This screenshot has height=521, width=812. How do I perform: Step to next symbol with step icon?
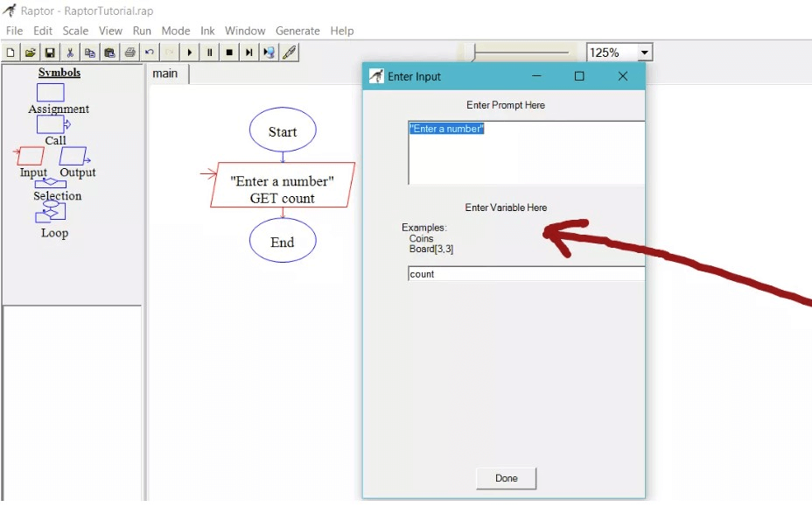(x=248, y=53)
